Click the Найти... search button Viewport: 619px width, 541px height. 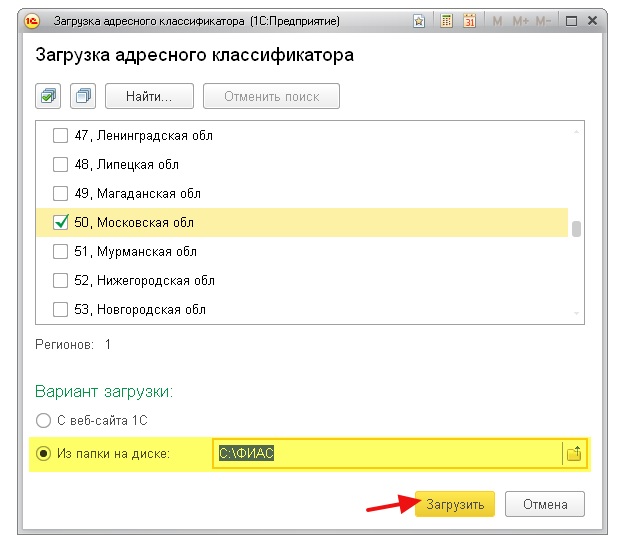pyautogui.click(x=149, y=96)
